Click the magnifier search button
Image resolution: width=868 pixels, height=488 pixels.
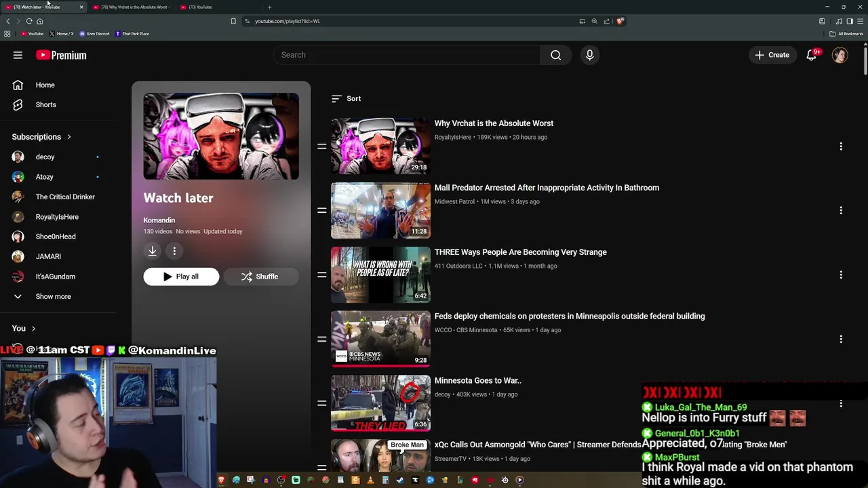pos(556,55)
